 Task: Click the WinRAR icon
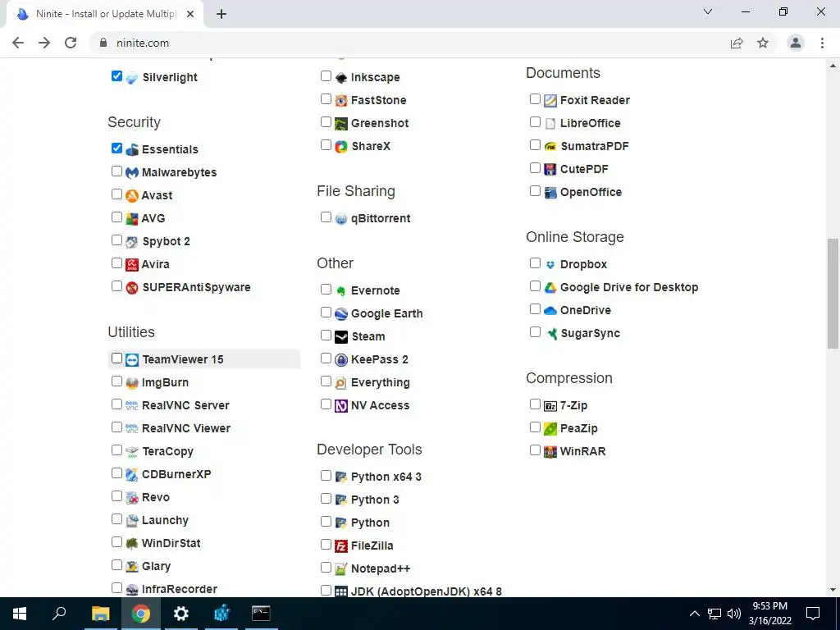[550, 452]
